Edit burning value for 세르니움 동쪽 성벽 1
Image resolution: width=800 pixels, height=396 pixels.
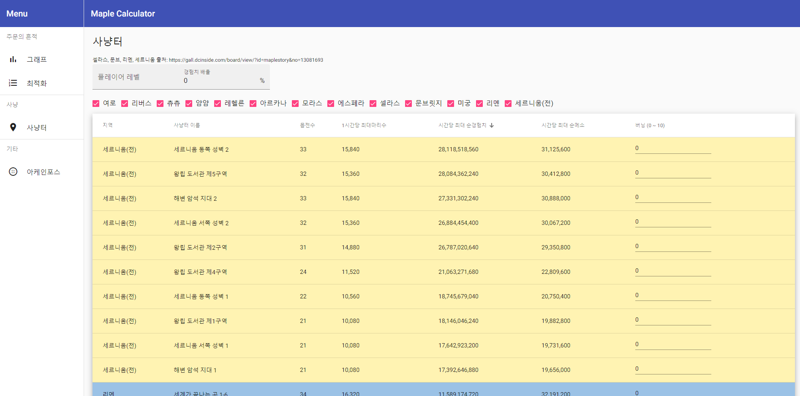point(673,295)
